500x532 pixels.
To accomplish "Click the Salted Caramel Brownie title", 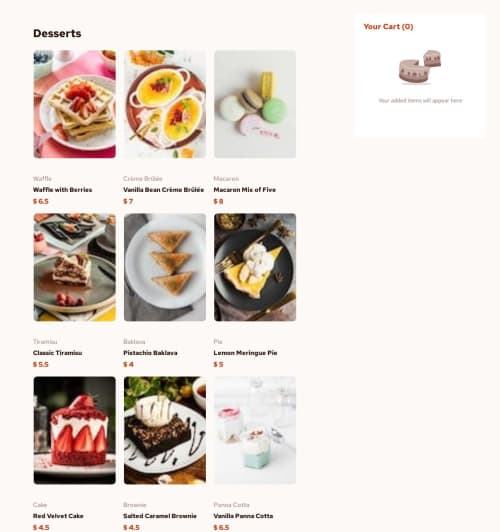I will (160, 516).
